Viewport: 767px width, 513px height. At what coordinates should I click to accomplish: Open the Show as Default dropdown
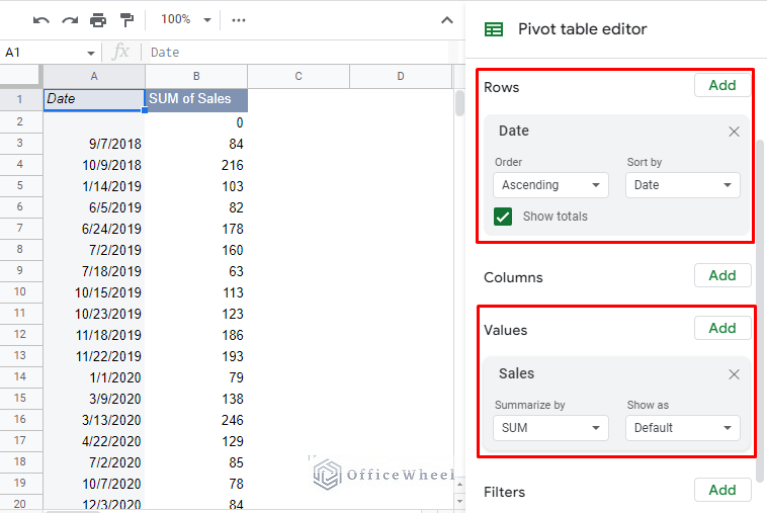pos(683,428)
